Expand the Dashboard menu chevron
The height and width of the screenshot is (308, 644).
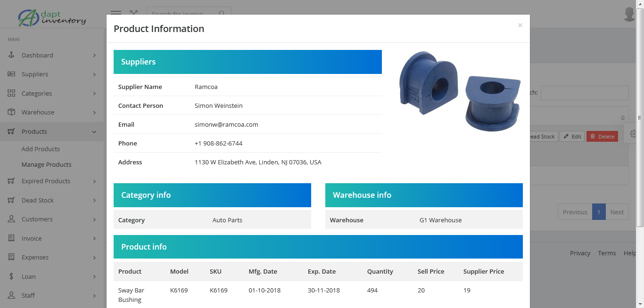[94, 55]
